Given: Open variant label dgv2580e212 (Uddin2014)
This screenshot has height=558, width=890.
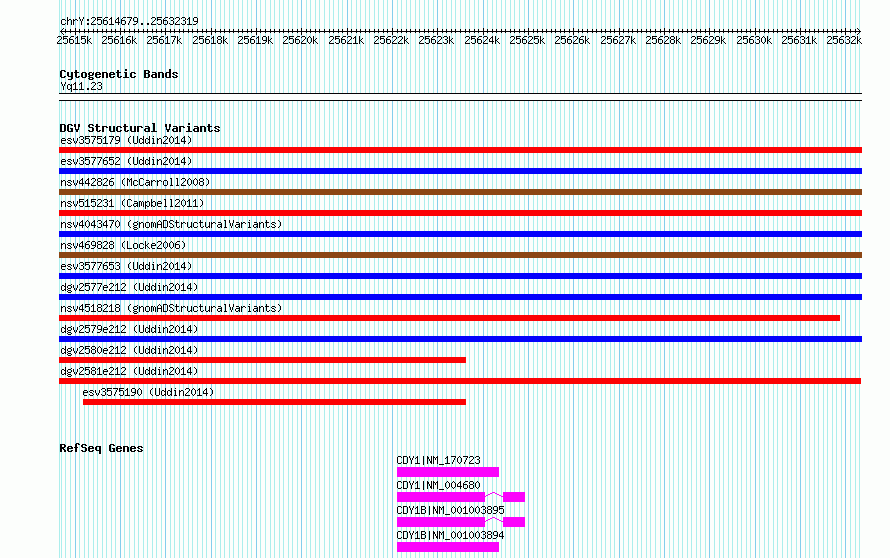Looking at the screenshot, I should point(129,350).
